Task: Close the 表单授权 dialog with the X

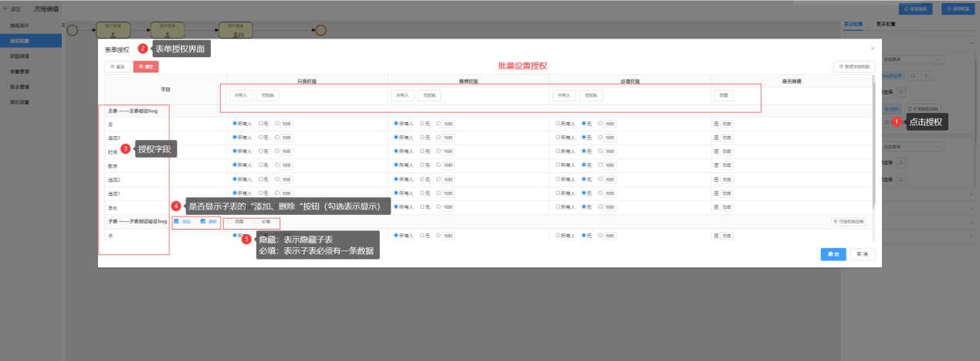Action: [x=872, y=49]
